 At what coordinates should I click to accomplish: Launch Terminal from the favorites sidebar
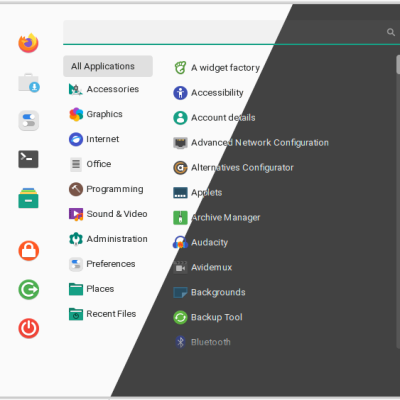pyautogui.click(x=28, y=159)
